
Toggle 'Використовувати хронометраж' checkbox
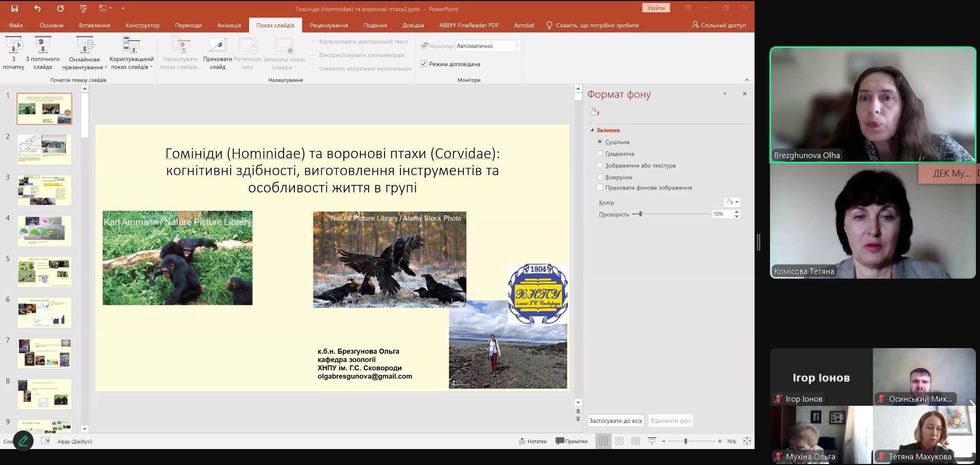pyautogui.click(x=313, y=55)
